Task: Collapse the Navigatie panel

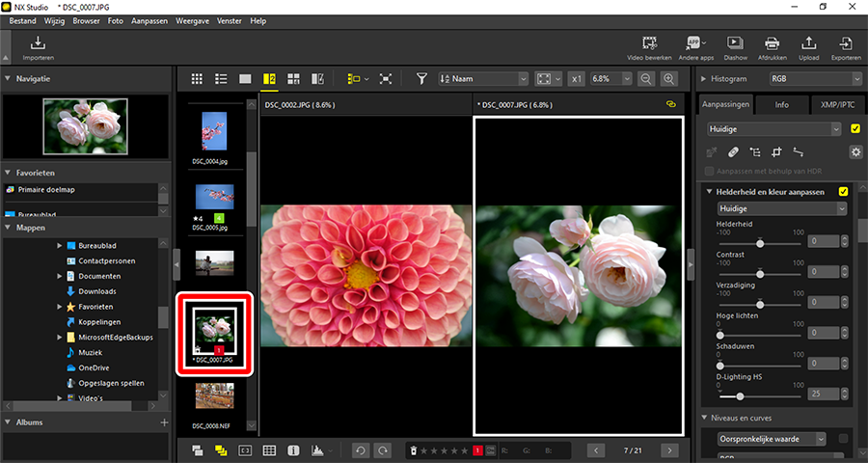Action: [x=8, y=79]
